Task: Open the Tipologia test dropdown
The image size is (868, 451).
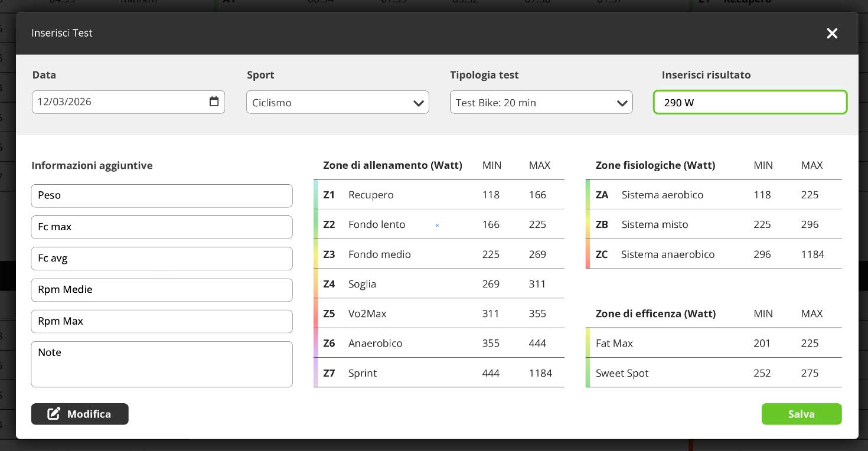Action: (541, 102)
